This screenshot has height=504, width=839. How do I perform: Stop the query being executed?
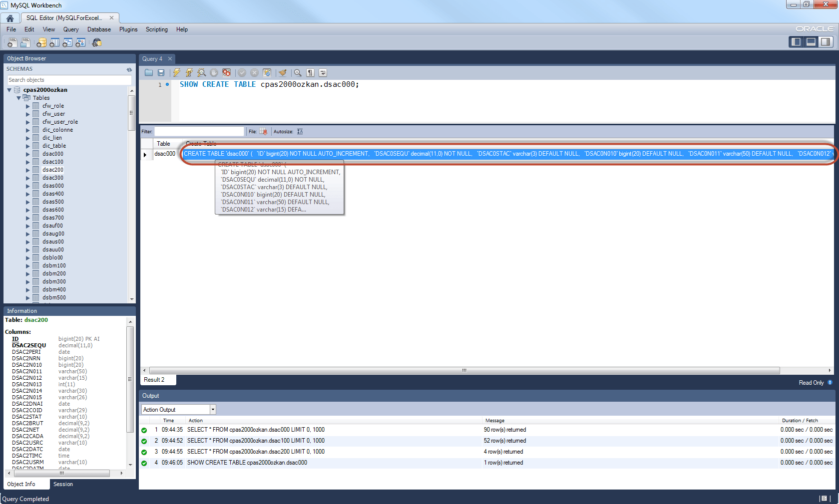tap(214, 73)
